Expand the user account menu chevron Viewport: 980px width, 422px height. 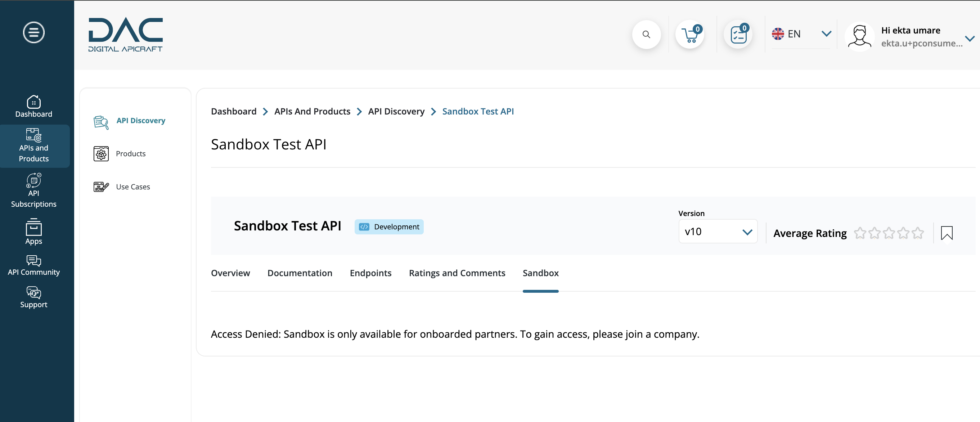pos(970,39)
